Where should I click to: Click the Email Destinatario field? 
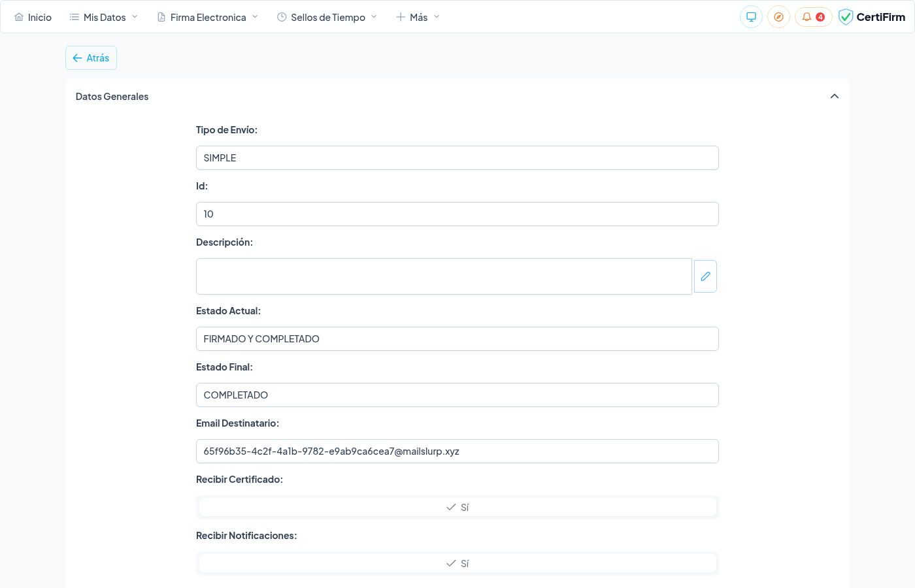(457, 451)
